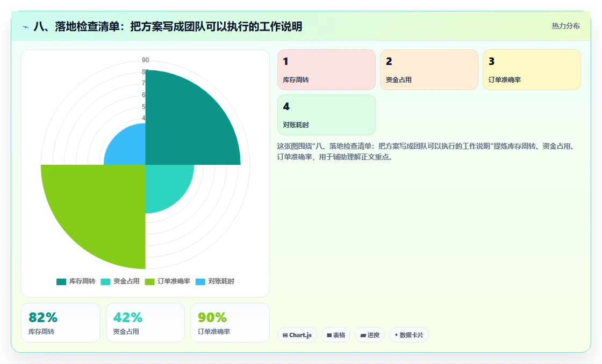
Task: Click the 表格 tag chip
Action: (336, 335)
